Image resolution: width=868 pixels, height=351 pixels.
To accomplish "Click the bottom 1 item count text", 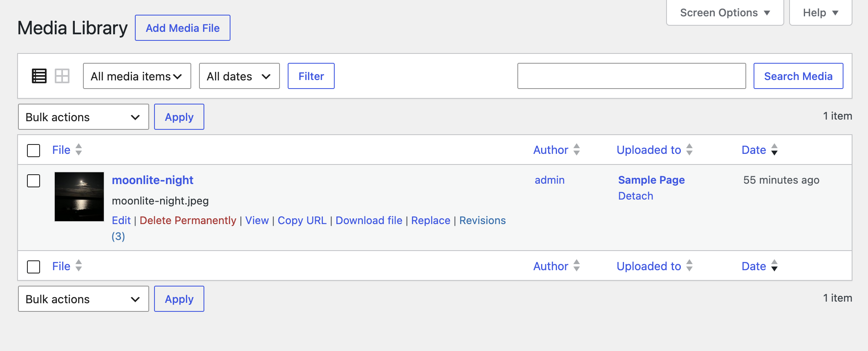I will [x=837, y=298].
